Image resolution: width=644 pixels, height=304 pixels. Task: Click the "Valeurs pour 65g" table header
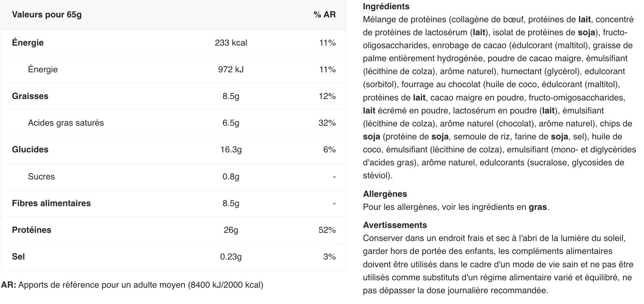(47, 14)
